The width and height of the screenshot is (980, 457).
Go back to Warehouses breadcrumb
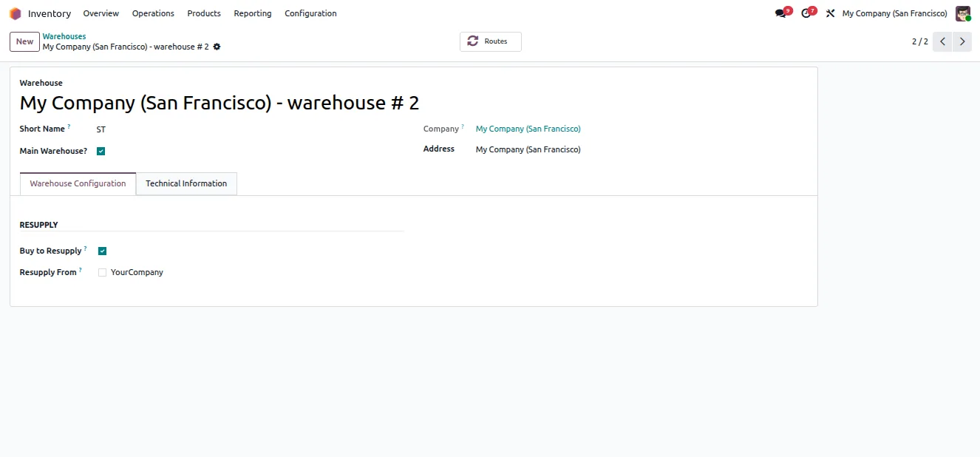pos(64,36)
